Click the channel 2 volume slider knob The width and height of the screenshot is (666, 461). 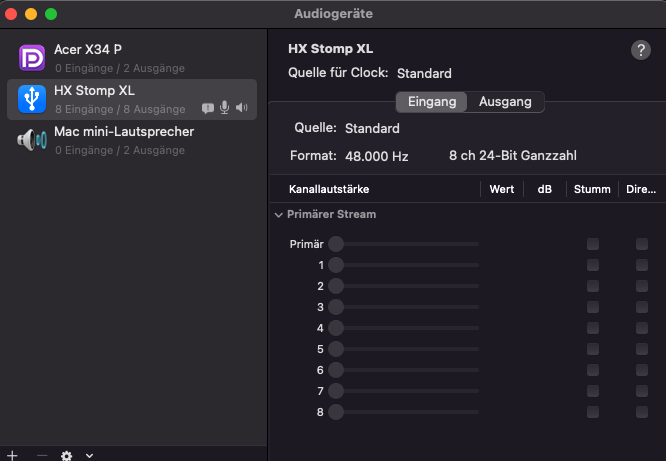[336, 286]
